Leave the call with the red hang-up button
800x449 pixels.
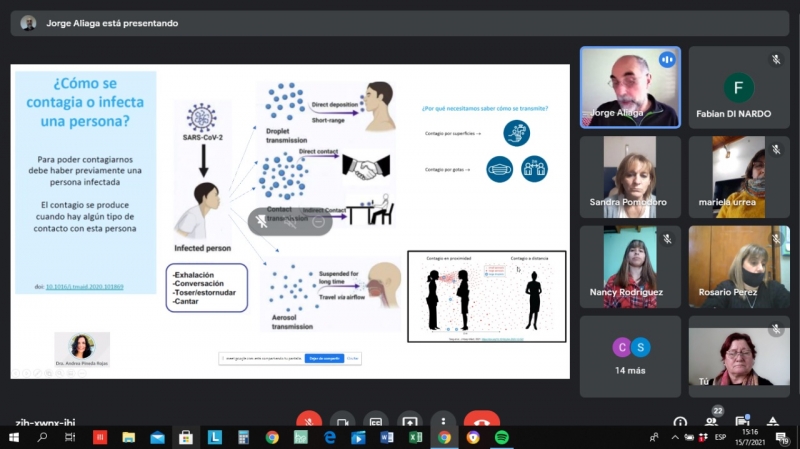(482, 419)
